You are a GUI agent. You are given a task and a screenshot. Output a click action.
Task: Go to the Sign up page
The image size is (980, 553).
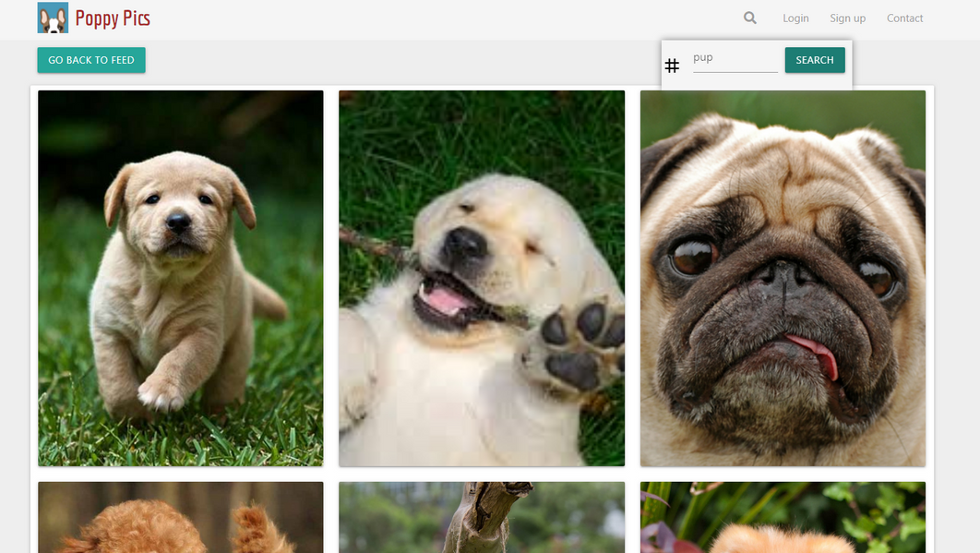[x=847, y=18]
